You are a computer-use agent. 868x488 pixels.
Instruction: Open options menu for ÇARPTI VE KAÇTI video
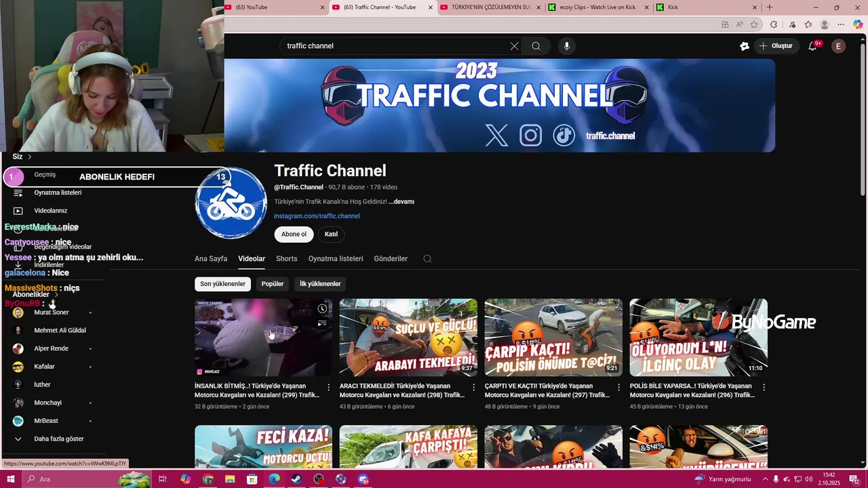click(x=618, y=387)
